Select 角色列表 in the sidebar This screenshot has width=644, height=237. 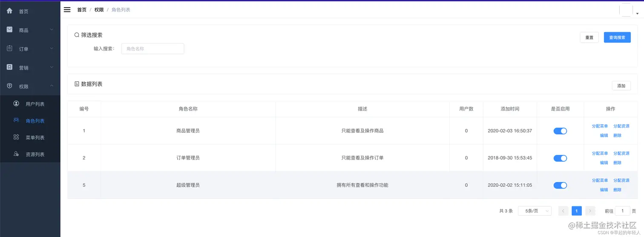tap(30, 121)
